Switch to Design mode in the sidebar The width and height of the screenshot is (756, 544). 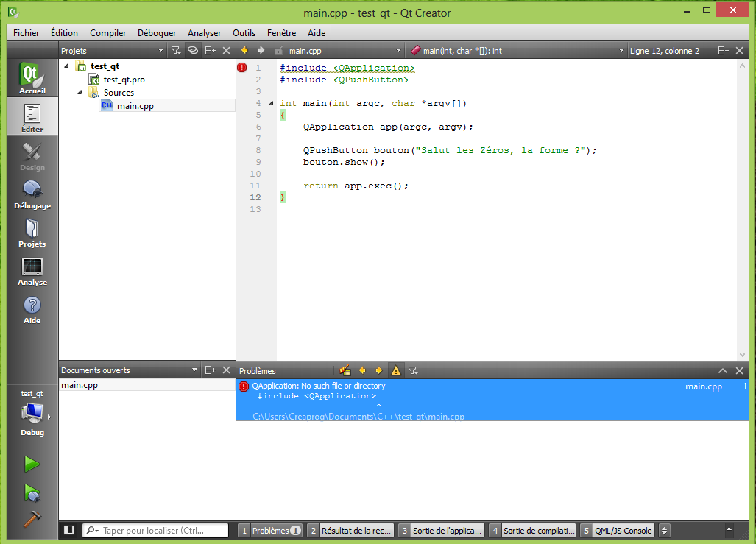coord(32,155)
